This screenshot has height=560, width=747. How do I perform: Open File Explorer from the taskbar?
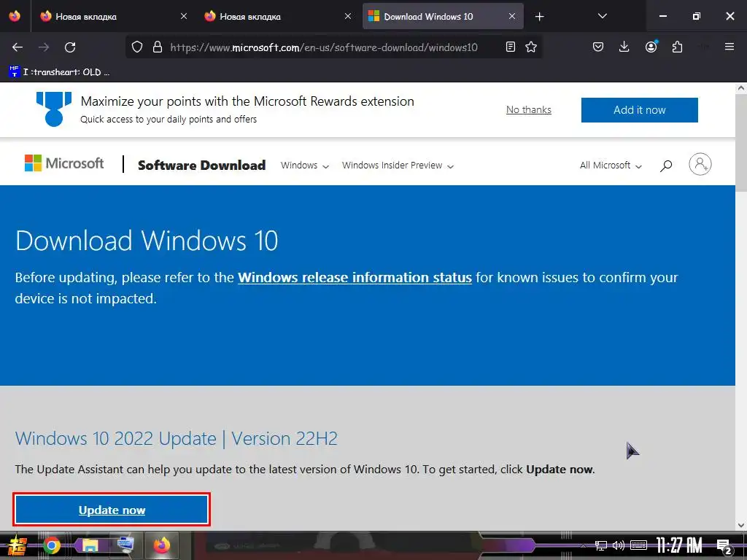pos(90,545)
